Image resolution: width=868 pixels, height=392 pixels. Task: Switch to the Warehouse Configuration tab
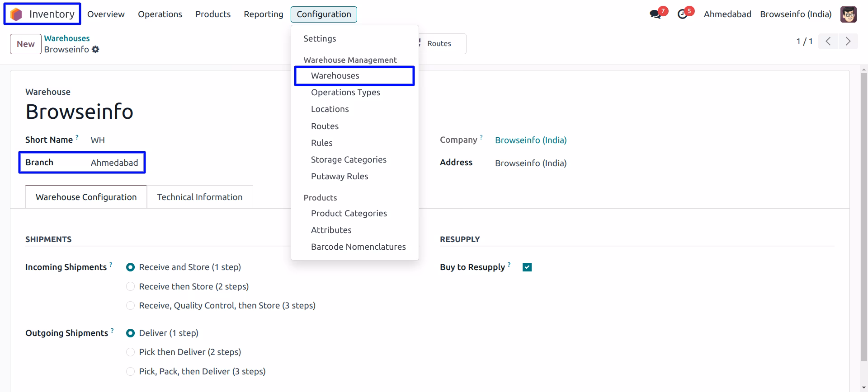pos(86,197)
